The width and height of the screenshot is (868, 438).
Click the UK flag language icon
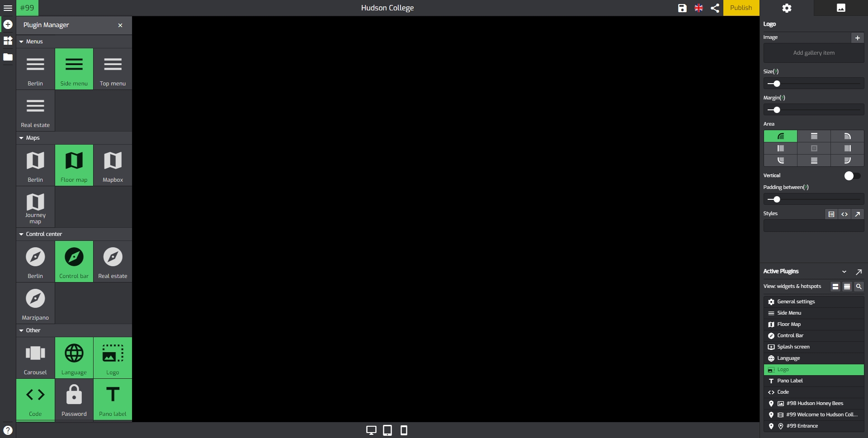[x=698, y=8]
